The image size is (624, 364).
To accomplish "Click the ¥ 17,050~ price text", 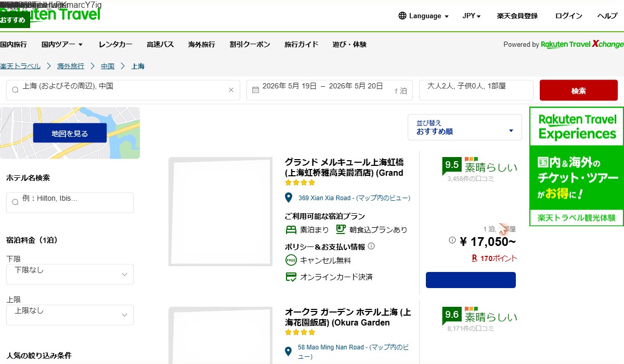I will pos(488,241).
